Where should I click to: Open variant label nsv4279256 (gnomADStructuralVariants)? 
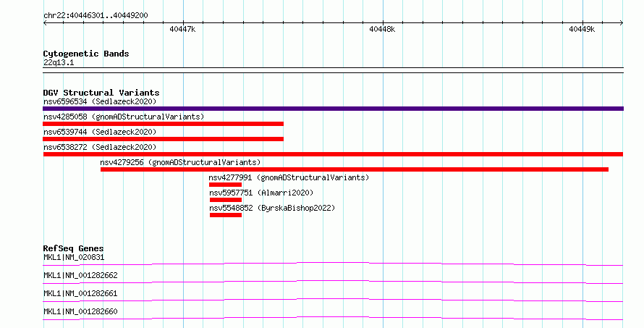[180, 162]
